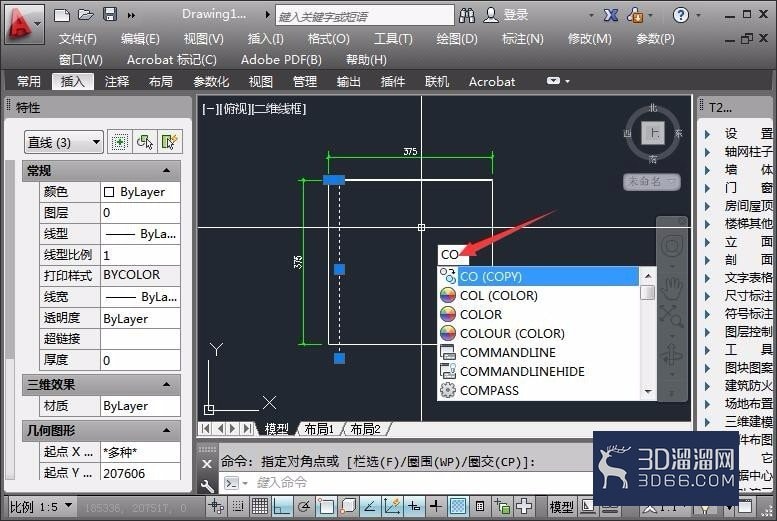Collapse the 常规 properties section
This screenshot has width=777, height=521.
[x=166, y=171]
